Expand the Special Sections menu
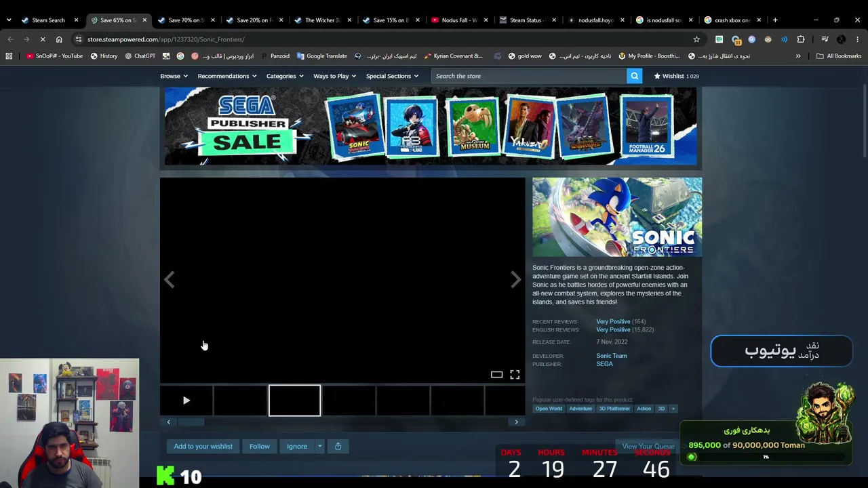The image size is (868, 488). pyautogui.click(x=392, y=76)
